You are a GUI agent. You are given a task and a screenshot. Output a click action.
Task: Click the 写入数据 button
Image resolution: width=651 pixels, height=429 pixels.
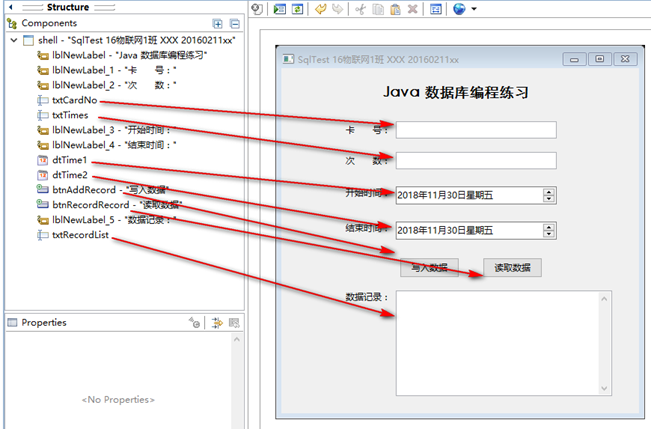click(x=429, y=268)
